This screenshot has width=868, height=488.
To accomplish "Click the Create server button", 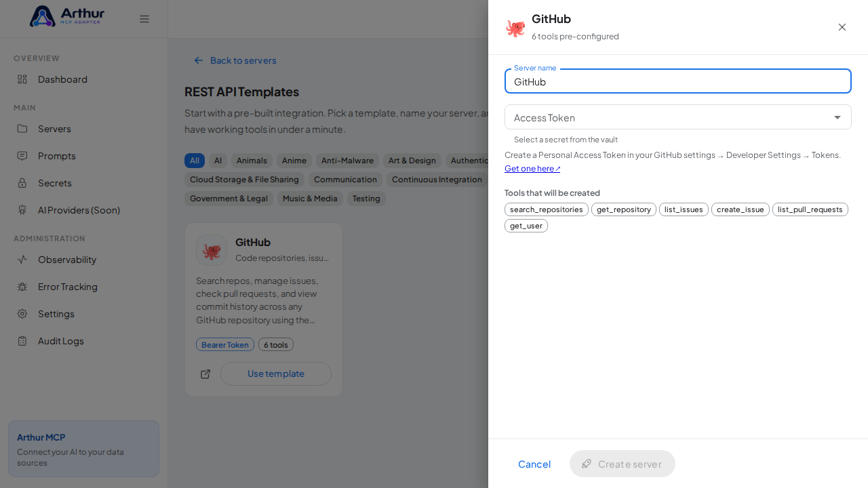I will coord(623,464).
